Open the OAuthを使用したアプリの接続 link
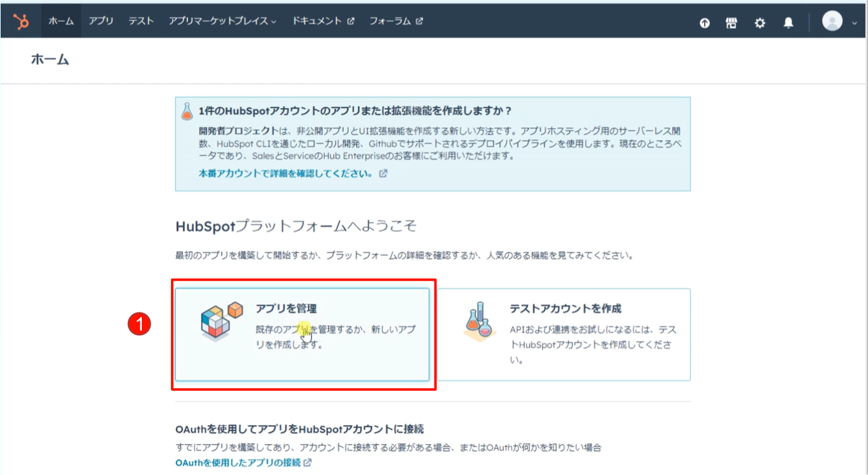Image resolution: width=868 pixels, height=475 pixels. pos(238,462)
